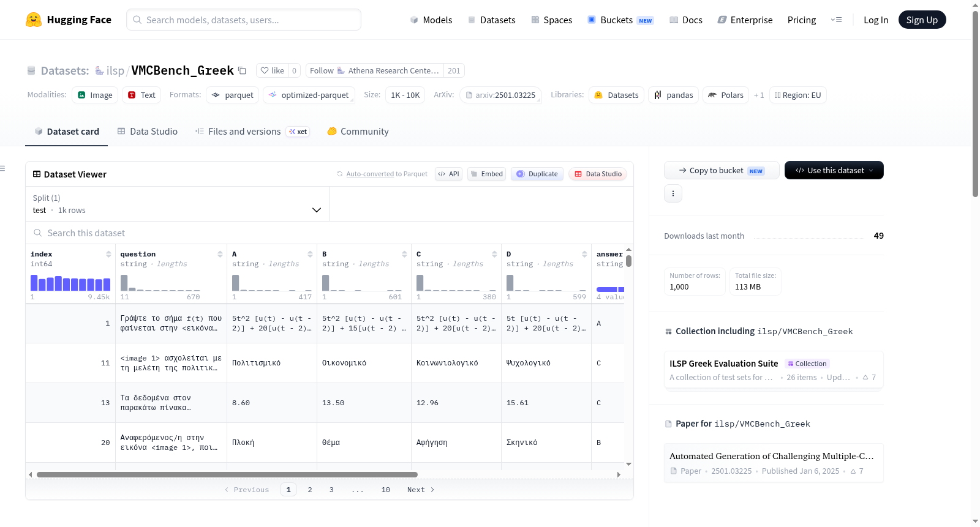
Task: Open the Community tab
Action: (x=358, y=131)
